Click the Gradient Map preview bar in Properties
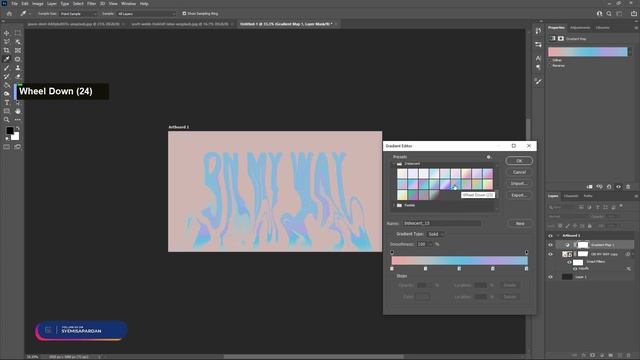640x360 pixels. 587,52
